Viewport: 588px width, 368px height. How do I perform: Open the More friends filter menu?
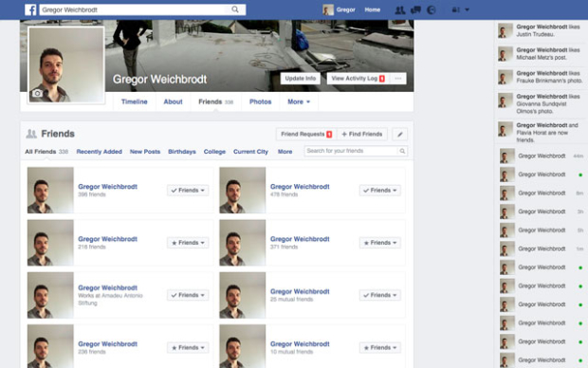pyautogui.click(x=285, y=152)
